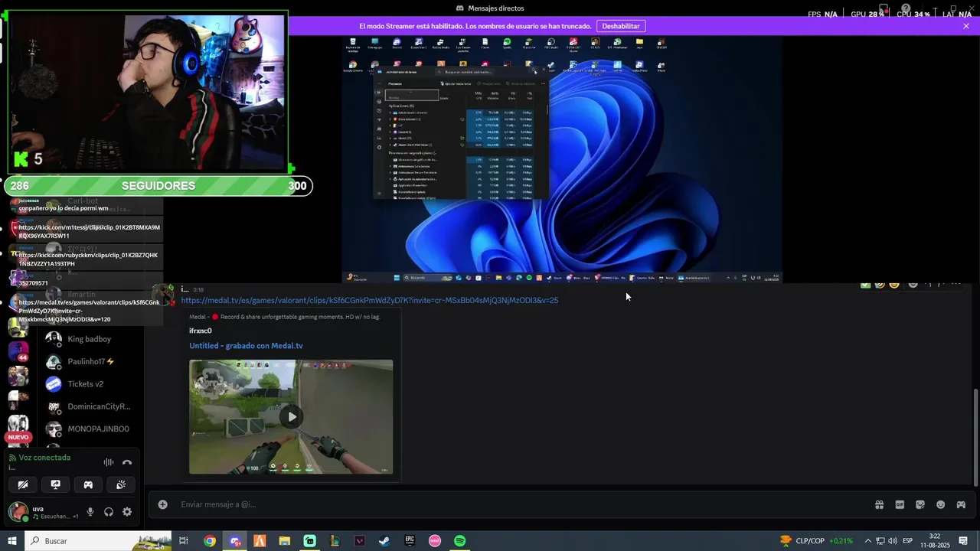Click the screen share button

[x=56, y=484]
